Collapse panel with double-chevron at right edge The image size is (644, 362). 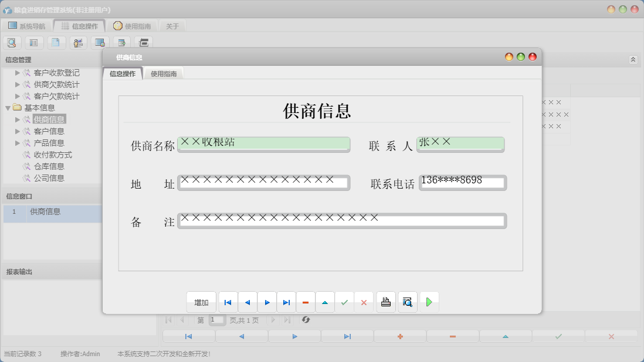click(x=633, y=59)
